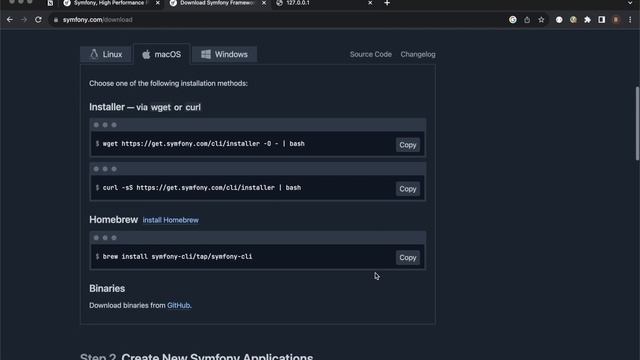The image size is (640, 360).
Task: Open the GitHub binaries link
Action: (178, 305)
